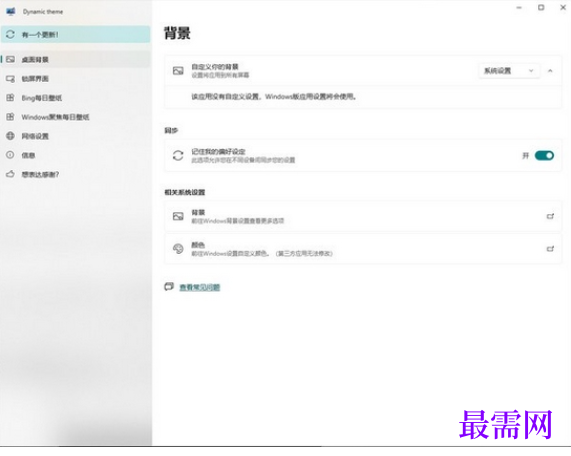The height and width of the screenshot is (456, 571).
Task: Open the 系统设置 background dropdown
Action: point(509,71)
